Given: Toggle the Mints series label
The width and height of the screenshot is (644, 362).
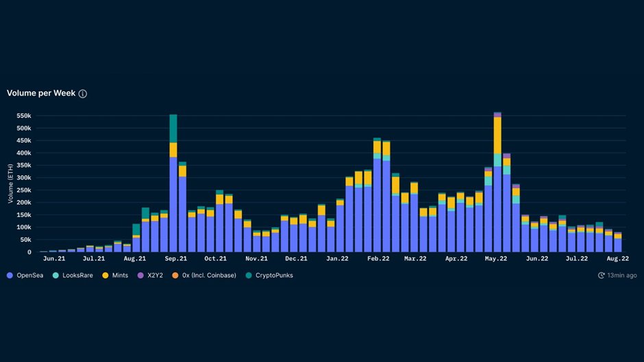Looking at the screenshot, I should coord(120,275).
